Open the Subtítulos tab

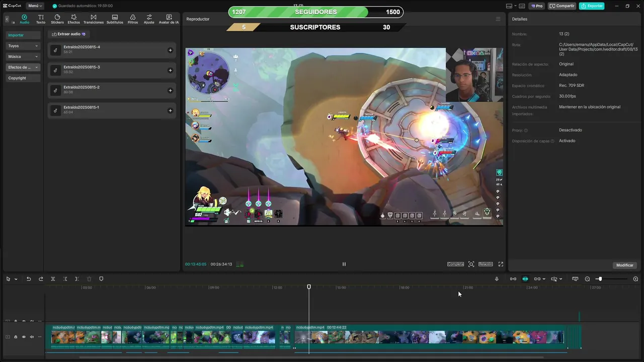coord(115,19)
